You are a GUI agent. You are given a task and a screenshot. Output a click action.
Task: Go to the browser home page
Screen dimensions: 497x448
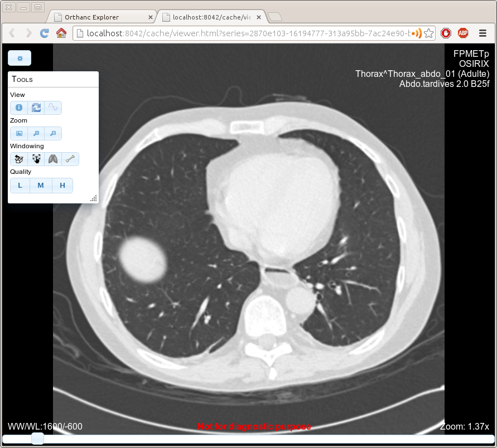pyautogui.click(x=61, y=33)
